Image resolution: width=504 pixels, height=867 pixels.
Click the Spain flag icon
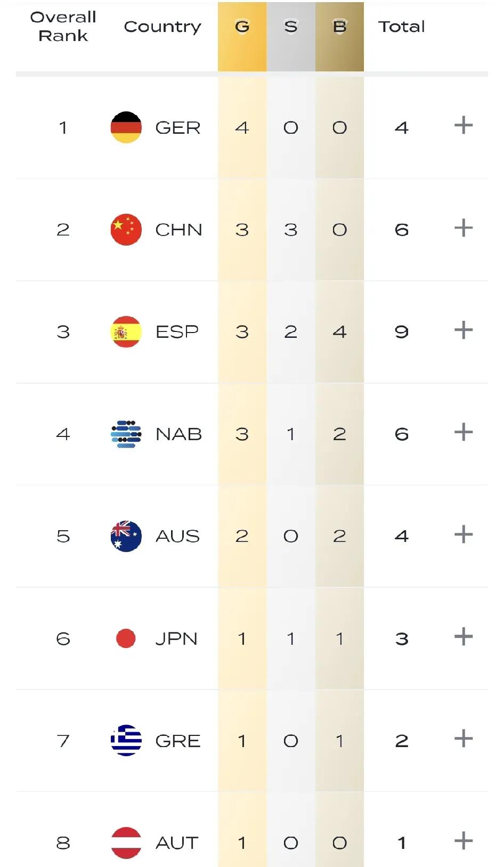tap(126, 332)
